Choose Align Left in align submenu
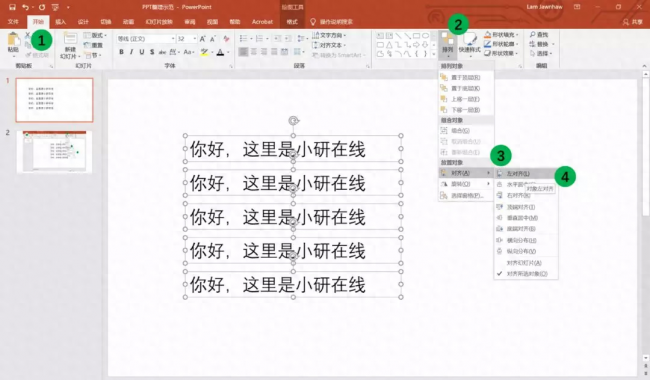Image resolution: width=650 pixels, height=380 pixels. tap(526, 174)
